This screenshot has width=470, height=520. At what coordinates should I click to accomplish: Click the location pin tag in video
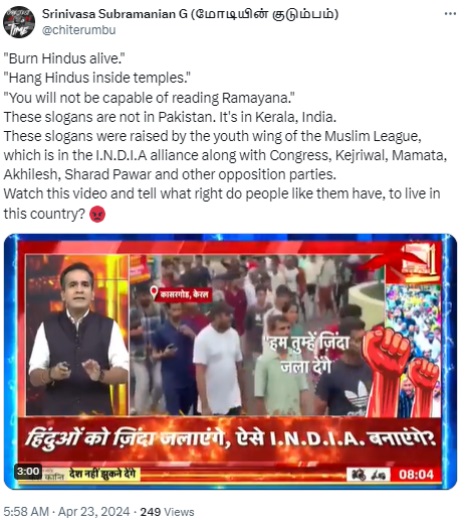180,294
